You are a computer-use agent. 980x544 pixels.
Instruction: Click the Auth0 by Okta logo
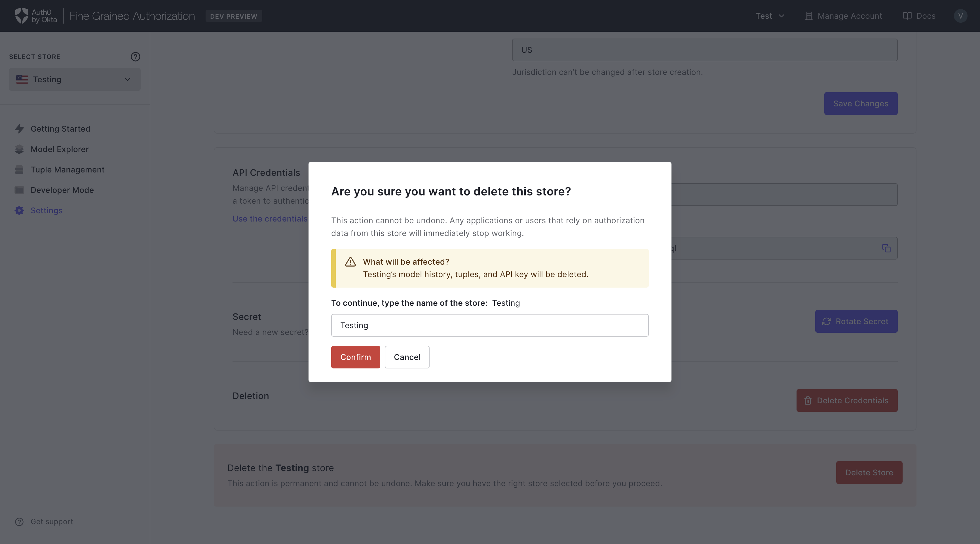click(36, 16)
